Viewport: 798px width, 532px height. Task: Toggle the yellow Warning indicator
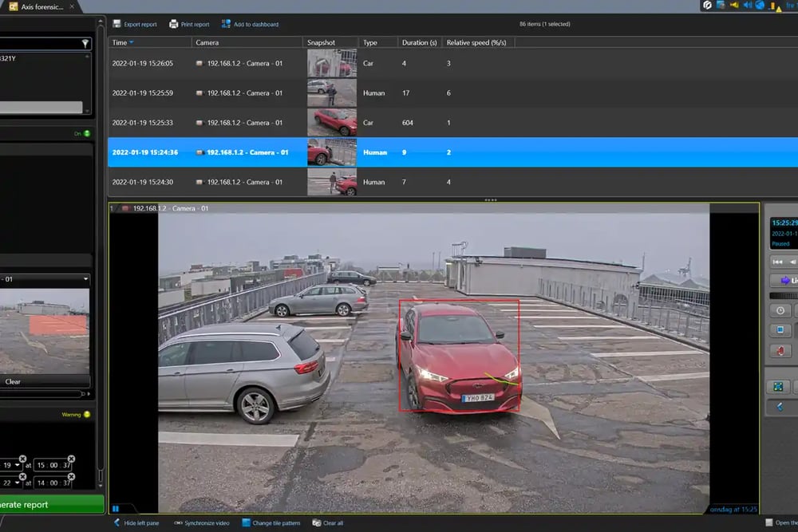[86, 415]
